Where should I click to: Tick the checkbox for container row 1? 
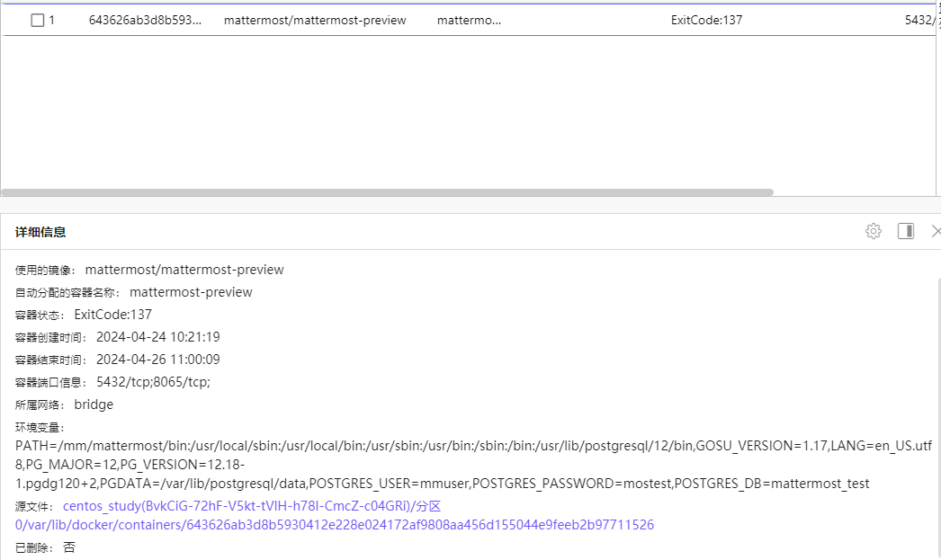[x=37, y=20]
